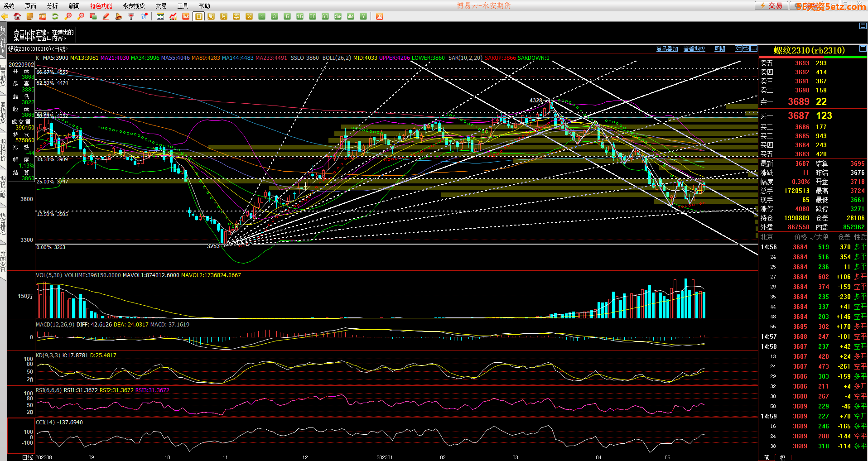Select 60-minute period button
The image size is (868, 461).
(325, 16)
